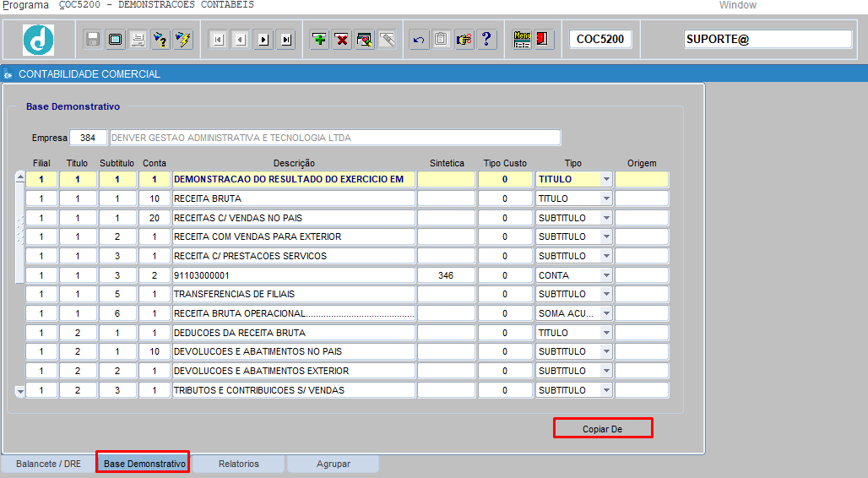Insert a new record with green plus

pos(319,40)
